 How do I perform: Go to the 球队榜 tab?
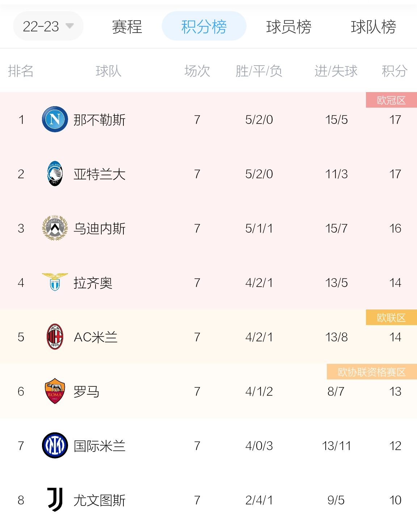point(373,26)
